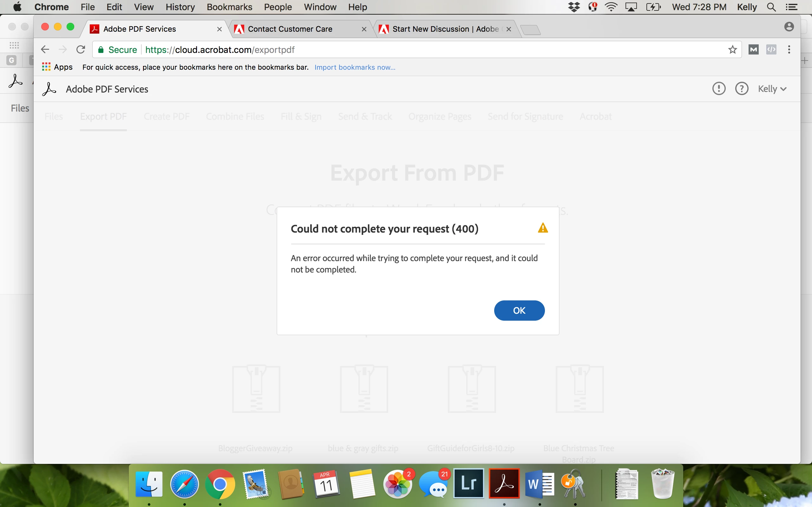812x507 pixels.
Task: Open Lightroom from the dock
Action: [468, 484]
